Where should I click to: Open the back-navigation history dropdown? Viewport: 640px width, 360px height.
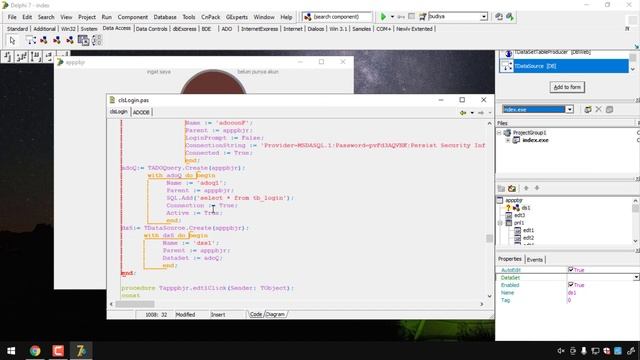click(472, 113)
